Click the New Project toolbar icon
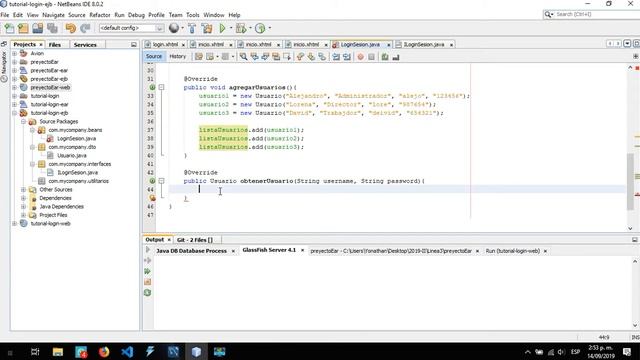 tap(23, 28)
